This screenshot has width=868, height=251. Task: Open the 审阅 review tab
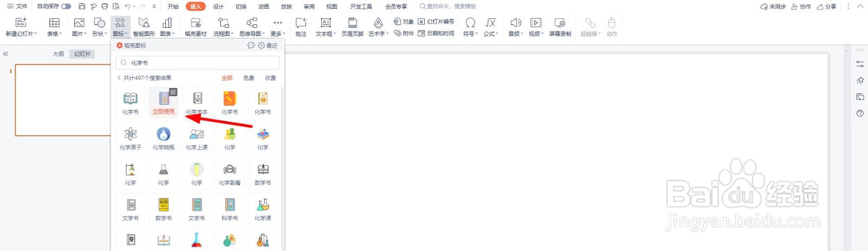[x=309, y=7]
